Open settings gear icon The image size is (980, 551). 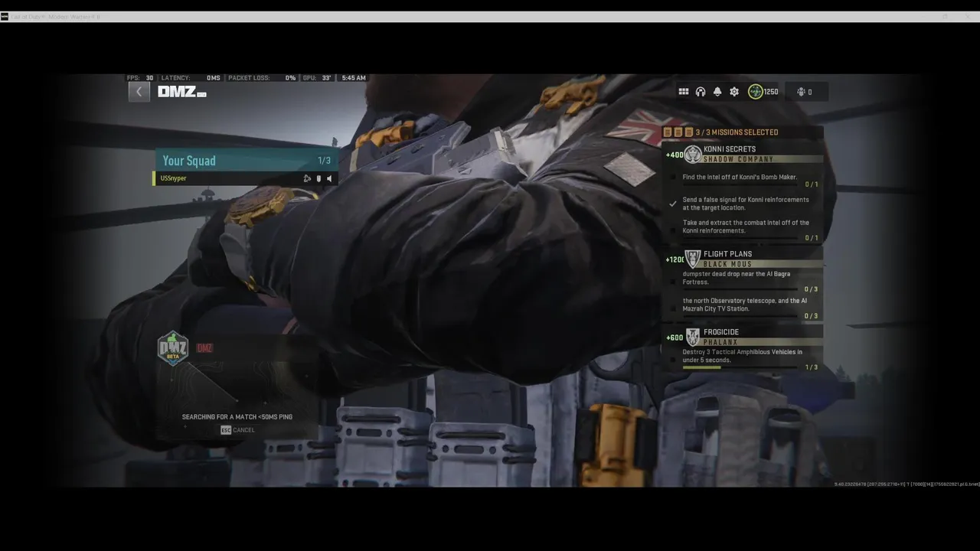point(734,92)
